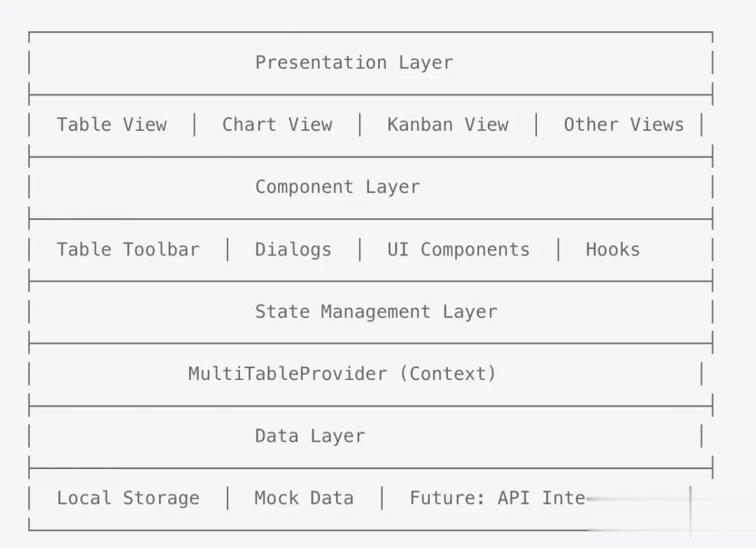The height and width of the screenshot is (548, 756).
Task: Click divider between Kanban View and Other Views
Action: tap(536, 125)
